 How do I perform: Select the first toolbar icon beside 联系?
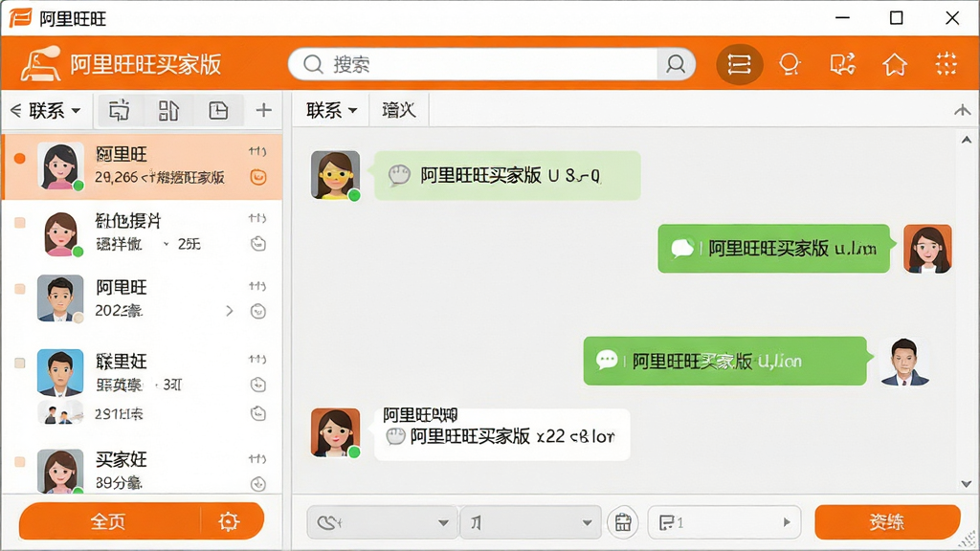[120, 111]
